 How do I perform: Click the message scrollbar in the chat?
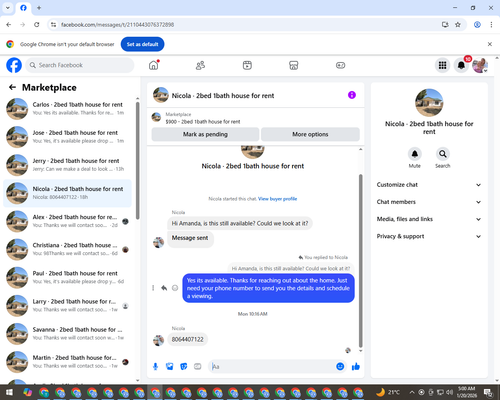(360, 260)
